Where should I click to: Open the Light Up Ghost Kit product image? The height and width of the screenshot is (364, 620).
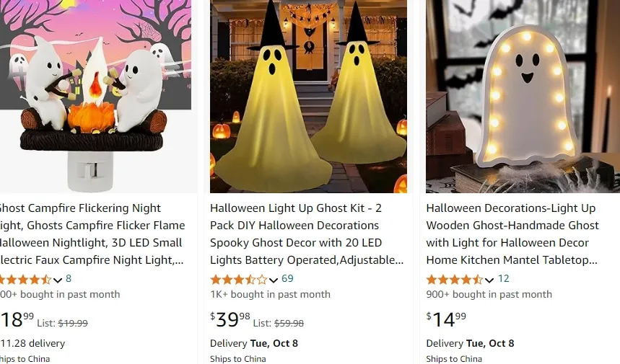pyautogui.click(x=308, y=97)
